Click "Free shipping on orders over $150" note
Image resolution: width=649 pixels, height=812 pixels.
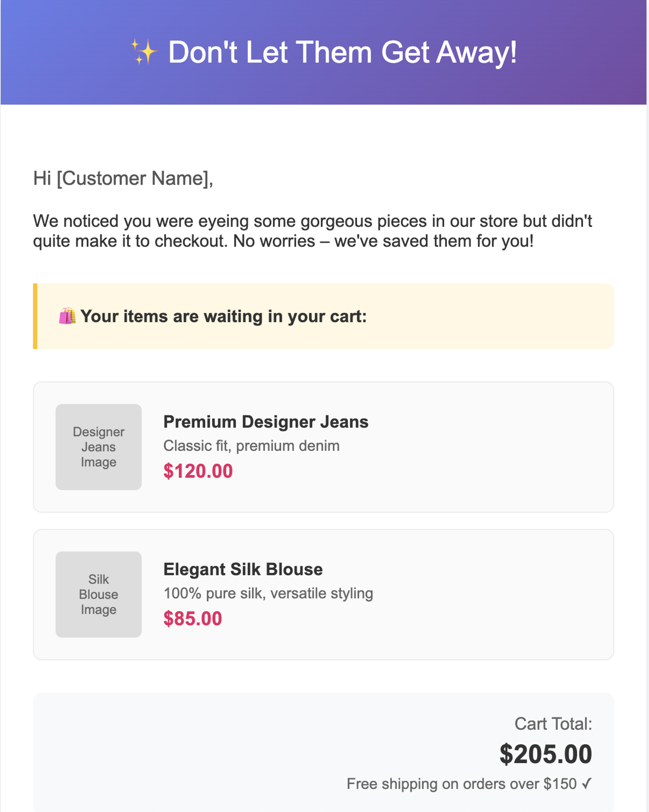(x=461, y=784)
